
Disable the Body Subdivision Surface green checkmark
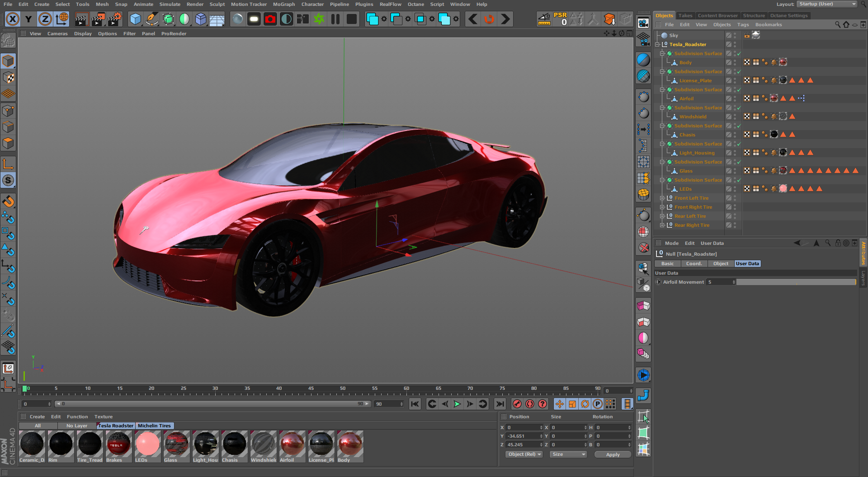(739, 54)
